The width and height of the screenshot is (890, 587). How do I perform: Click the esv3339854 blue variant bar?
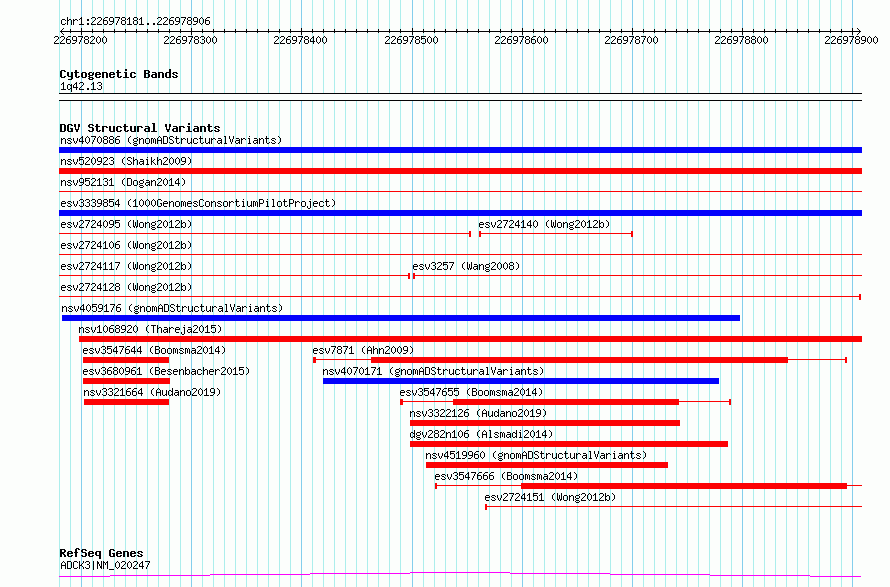[460, 213]
